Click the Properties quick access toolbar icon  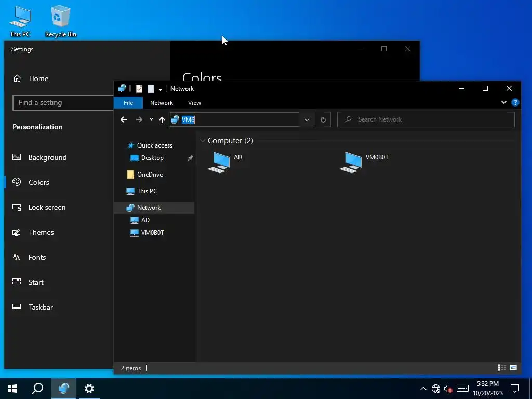pos(139,89)
